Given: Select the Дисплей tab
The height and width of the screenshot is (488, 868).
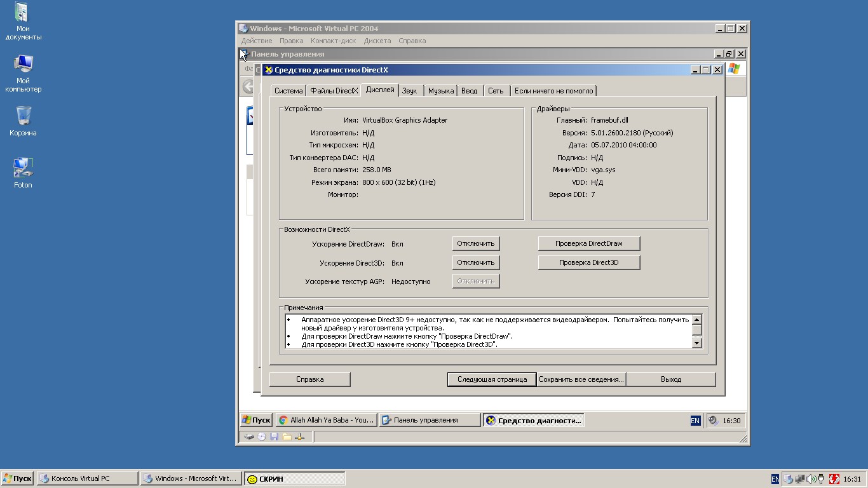Looking at the screenshot, I should tap(380, 90).
